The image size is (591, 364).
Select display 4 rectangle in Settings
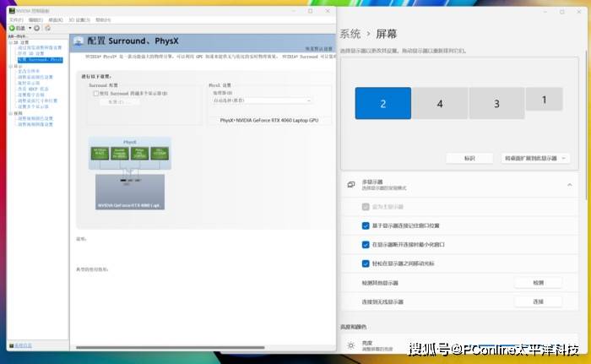[440, 103]
